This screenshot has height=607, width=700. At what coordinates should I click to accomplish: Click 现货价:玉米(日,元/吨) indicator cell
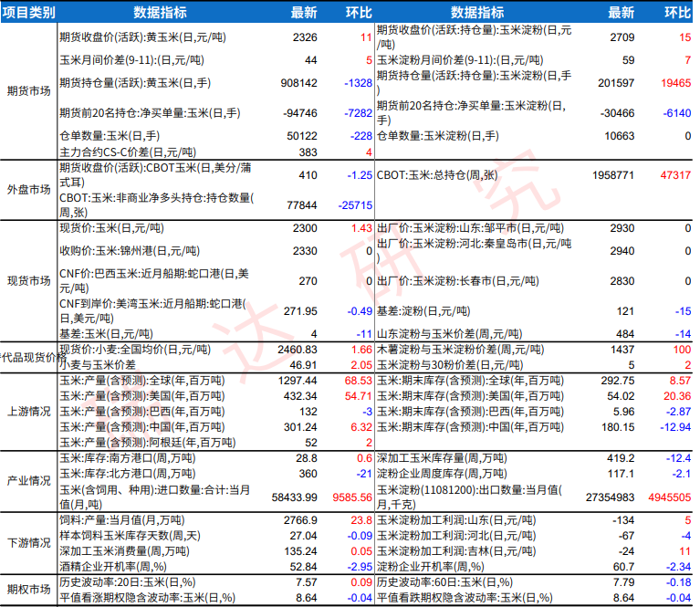pyautogui.click(x=111, y=228)
